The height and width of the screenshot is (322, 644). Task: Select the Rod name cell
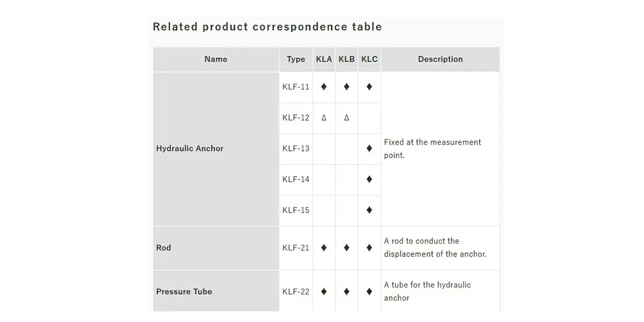tap(164, 247)
